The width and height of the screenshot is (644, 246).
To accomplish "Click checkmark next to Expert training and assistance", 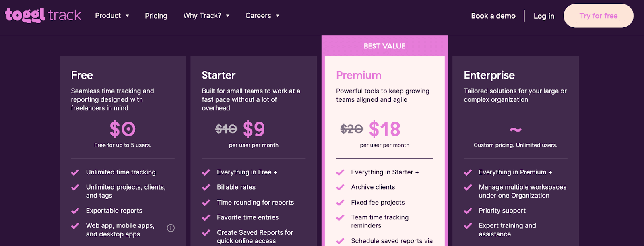I will click(468, 226).
